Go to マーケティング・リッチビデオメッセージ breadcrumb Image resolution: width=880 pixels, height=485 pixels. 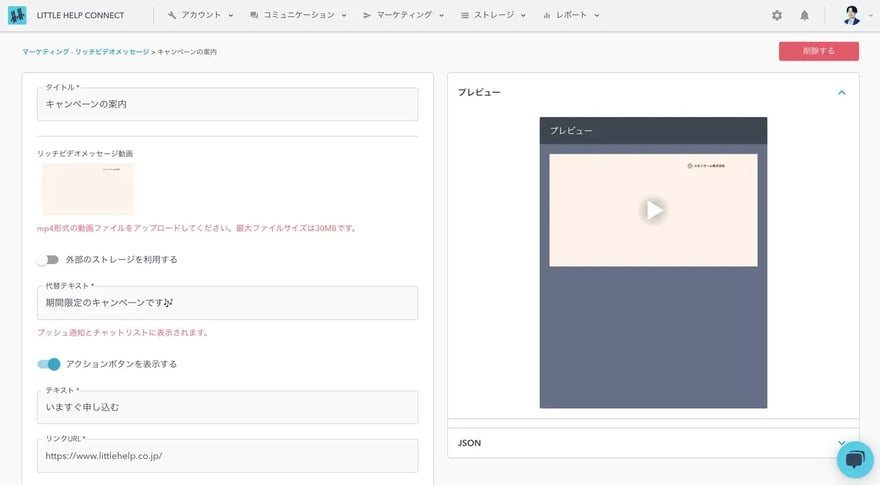[86, 52]
